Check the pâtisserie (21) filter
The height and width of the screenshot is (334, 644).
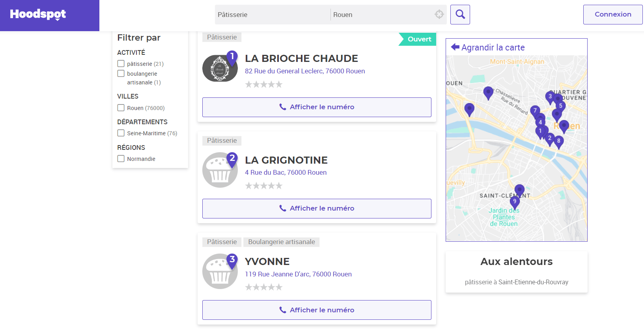click(x=121, y=63)
